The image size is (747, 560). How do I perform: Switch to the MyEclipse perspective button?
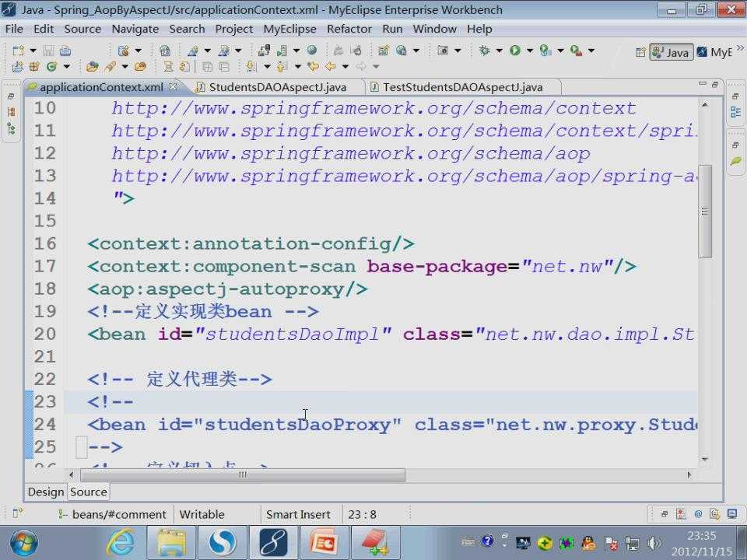point(714,52)
